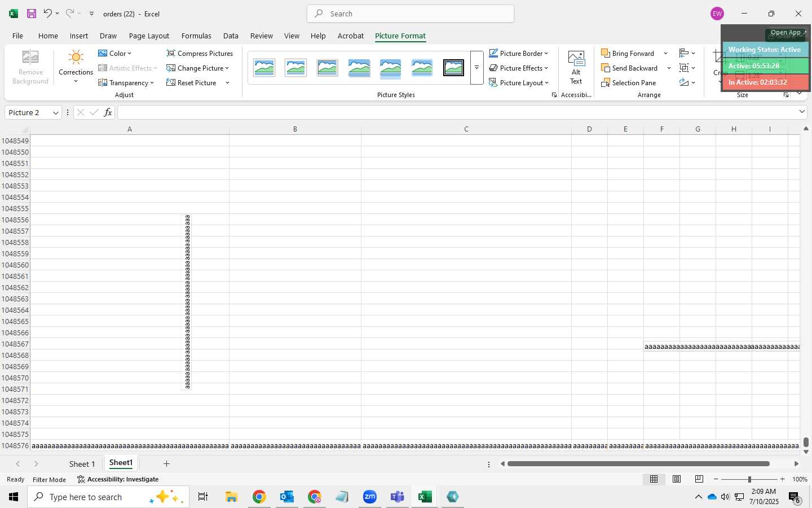Select the rotated vertical picture in column A
This screenshot has width=812, height=508.
click(x=187, y=302)
